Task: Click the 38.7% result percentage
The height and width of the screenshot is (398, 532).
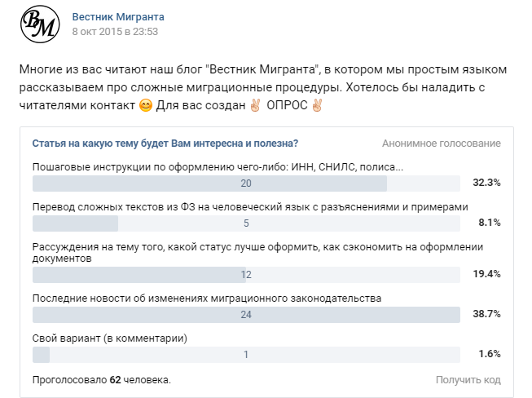Action: click(487, 314)
